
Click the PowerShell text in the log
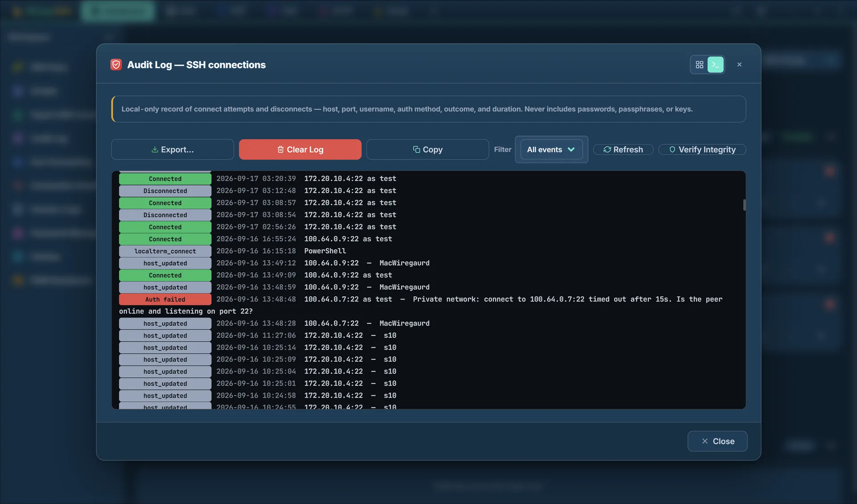tap(325, 251)
